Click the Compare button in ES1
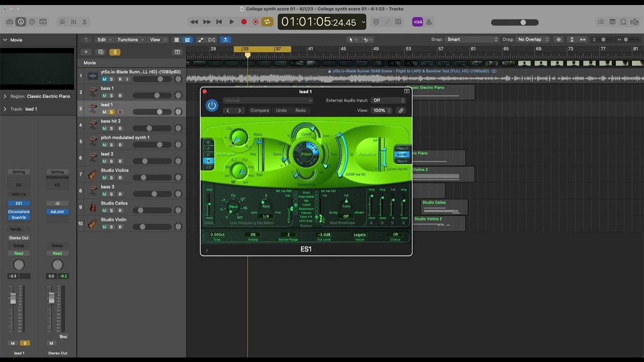 pyautogui.click(x=260, y=111)
